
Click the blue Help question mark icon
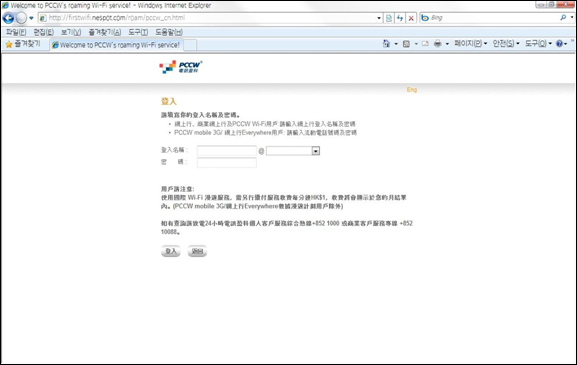click(559, 44)
